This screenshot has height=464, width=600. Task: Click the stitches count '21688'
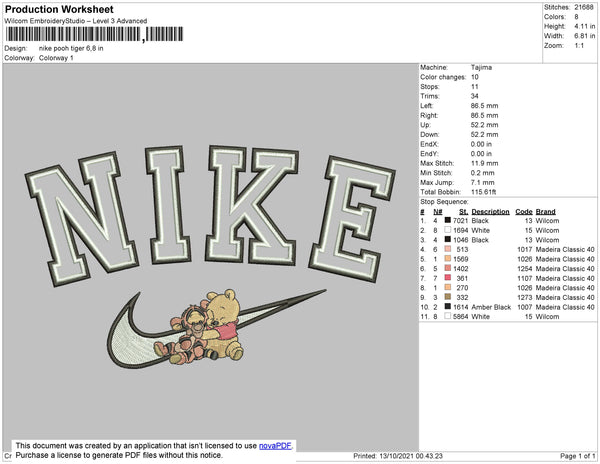click(x=584, y=7)
